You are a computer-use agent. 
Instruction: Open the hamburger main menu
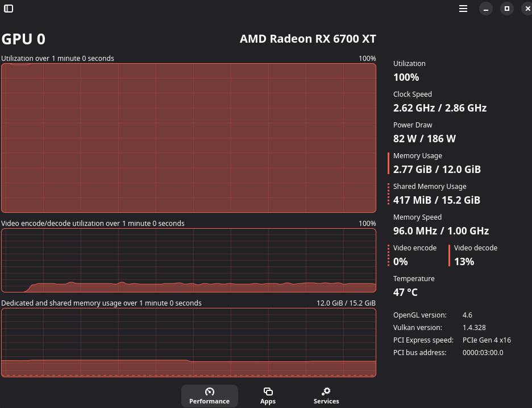coord(463,9)
